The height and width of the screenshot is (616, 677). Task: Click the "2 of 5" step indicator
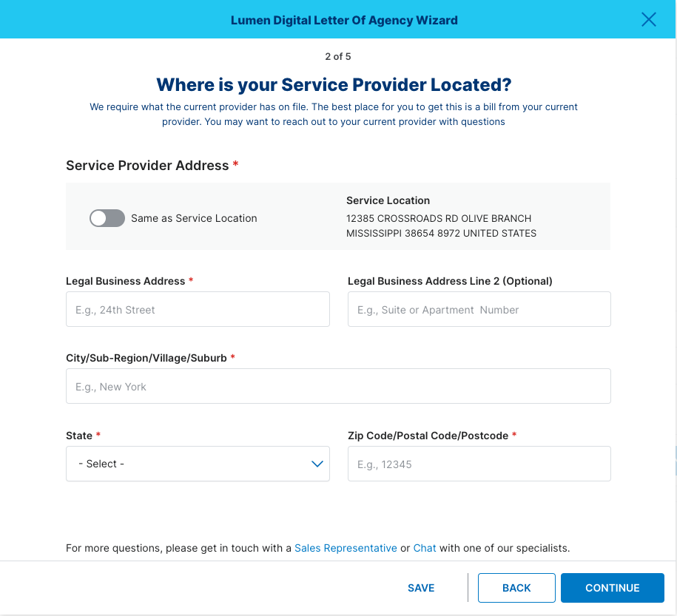pos(338,56)
